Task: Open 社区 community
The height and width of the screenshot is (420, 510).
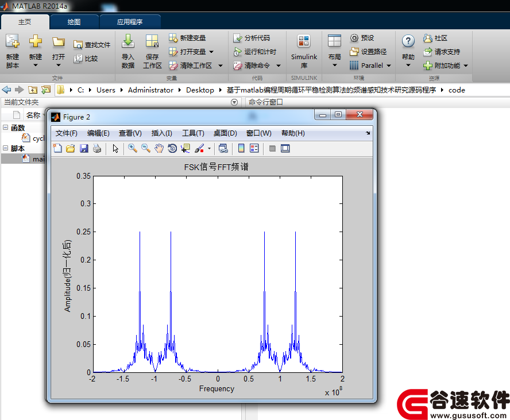Action: [435, 38]
